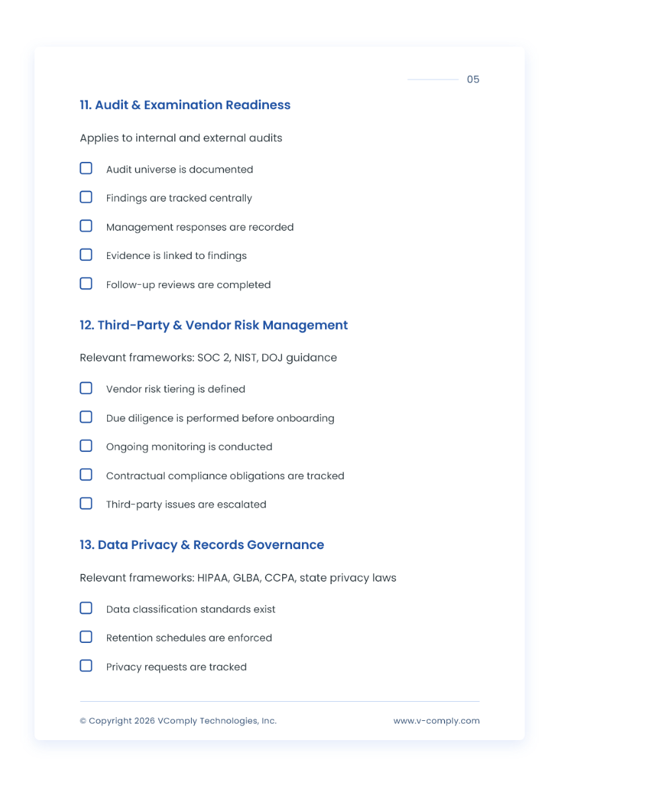The width and height of the screenshot is (672, 787).
Task: Click the VComply Technologies copyright text
Action: coord(178,721)
